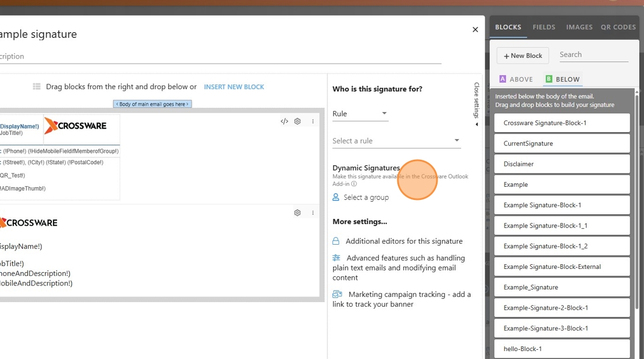Select Example-Signature-2-Block-1 block
The height and width of the screenshot is (359, 644).
click(x=562, y=308)
